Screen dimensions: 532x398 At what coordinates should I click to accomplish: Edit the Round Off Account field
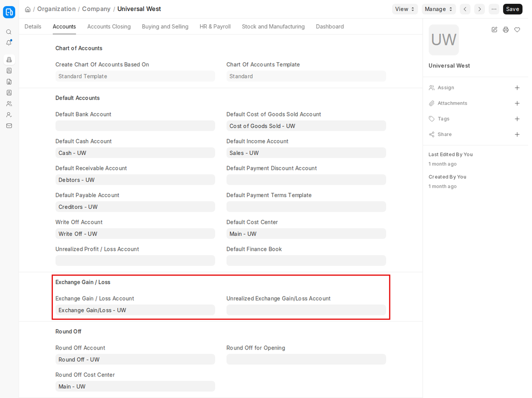coord(135,360)
